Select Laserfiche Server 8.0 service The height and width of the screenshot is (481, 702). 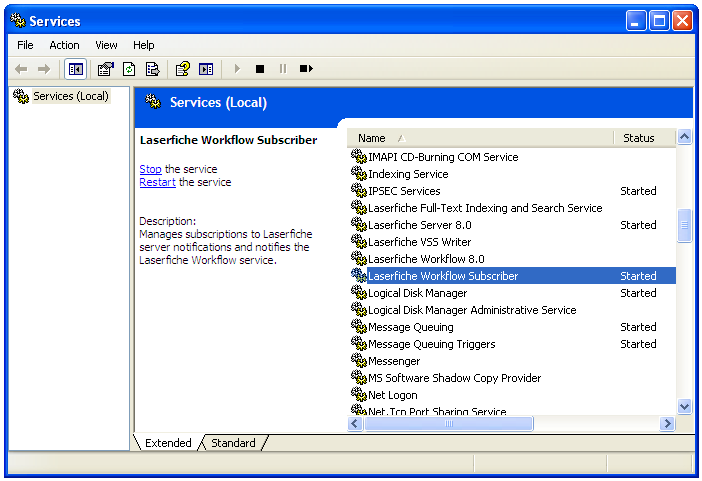point(419,225)
